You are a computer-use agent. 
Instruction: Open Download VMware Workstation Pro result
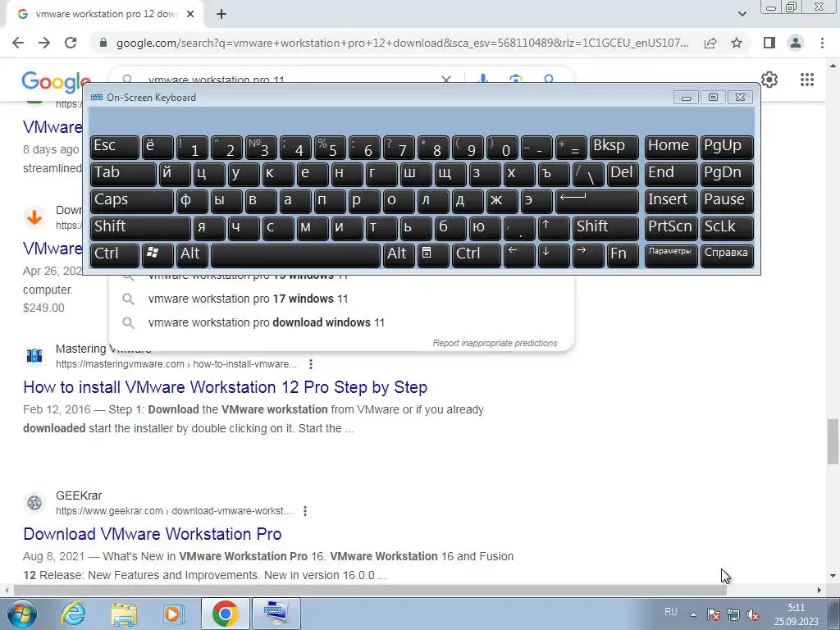[152, 533]
